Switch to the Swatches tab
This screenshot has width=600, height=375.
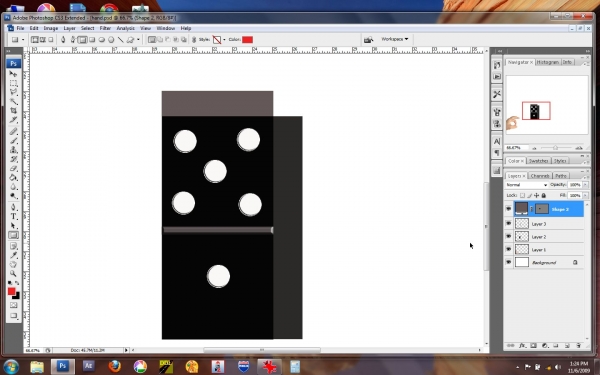pos(539,161)
